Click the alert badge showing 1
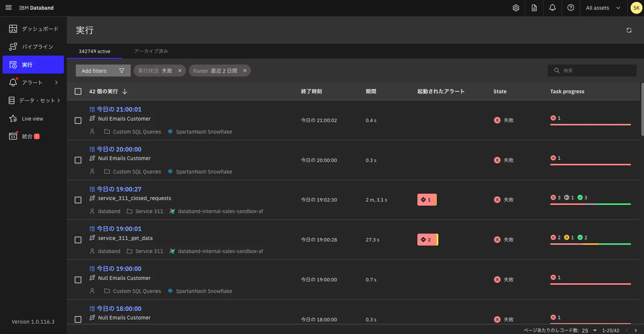 tap(427, 200)
